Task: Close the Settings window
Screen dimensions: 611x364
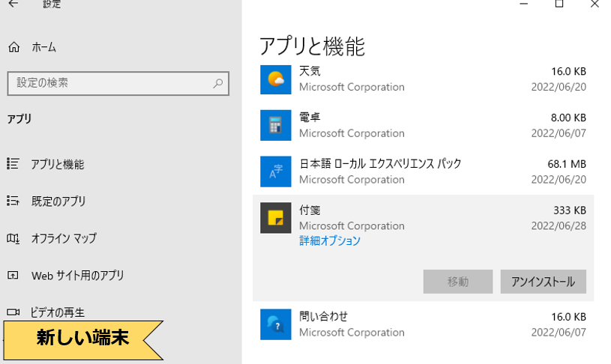Action: (595, 4)
